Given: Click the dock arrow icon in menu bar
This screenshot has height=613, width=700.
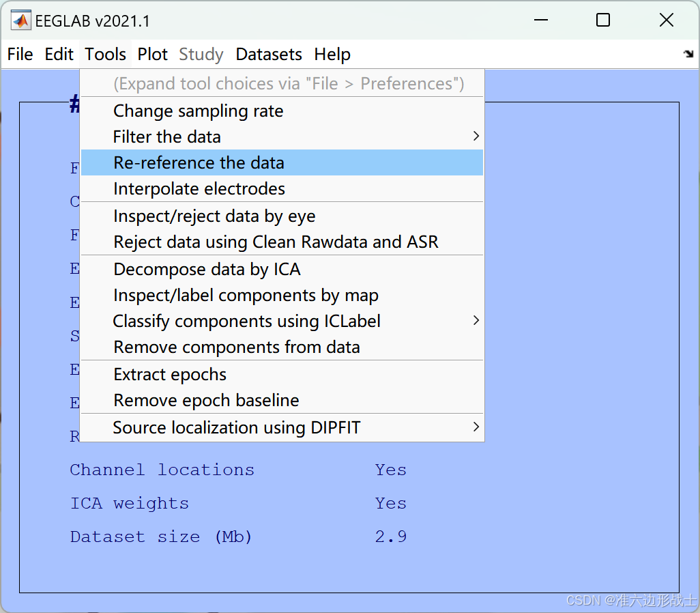Looking at the screenshot, I should click(x=688, y=54).
